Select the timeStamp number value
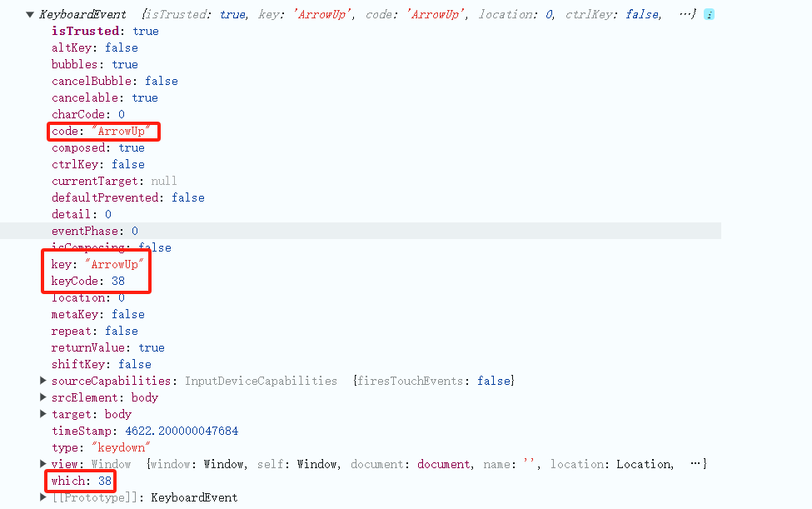This screenshot has height=509, width=812. 181,431
